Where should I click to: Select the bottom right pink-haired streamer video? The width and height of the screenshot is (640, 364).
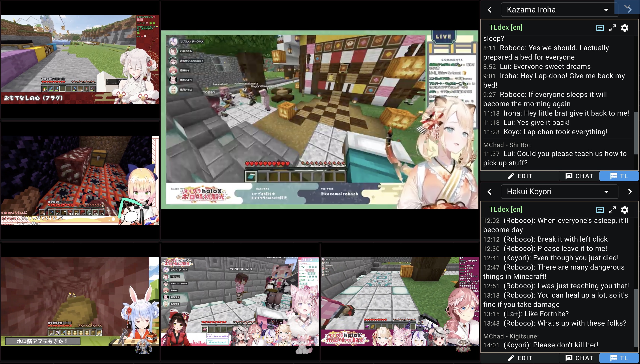tap(400, 302)
